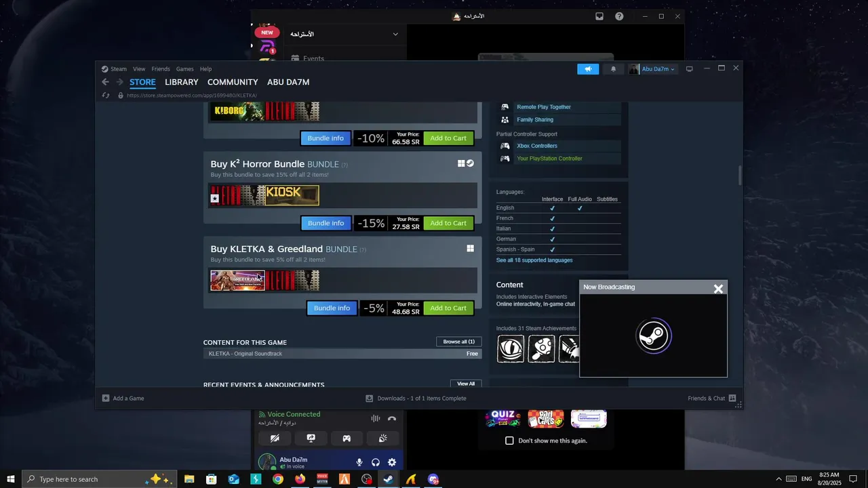
Task: Open Steam notifications bell
Action: (614, 69)
